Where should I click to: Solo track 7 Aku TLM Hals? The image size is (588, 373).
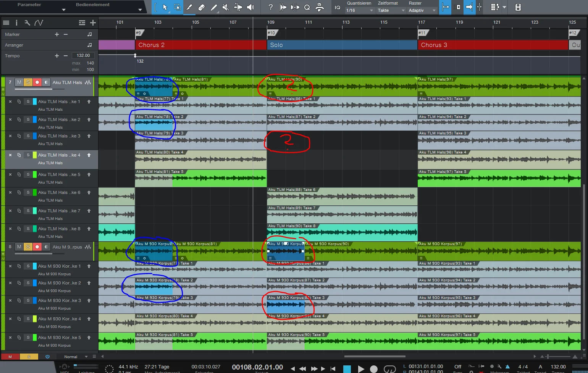point(28,82)
